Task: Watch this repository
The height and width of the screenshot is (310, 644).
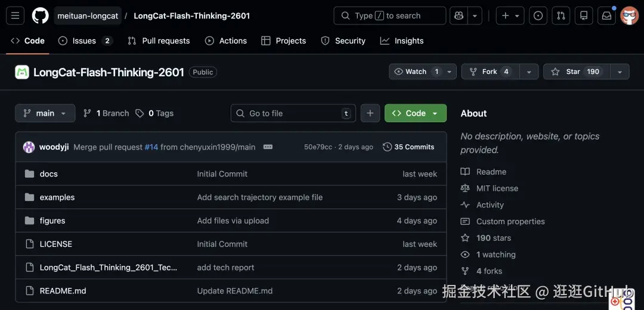Action: click(x=423, y=72)
